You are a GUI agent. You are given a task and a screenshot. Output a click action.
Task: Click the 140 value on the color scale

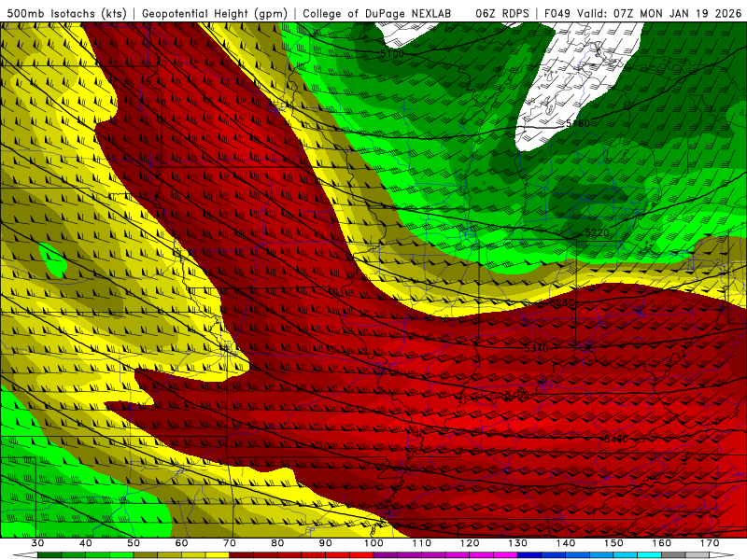pos(566,543)
